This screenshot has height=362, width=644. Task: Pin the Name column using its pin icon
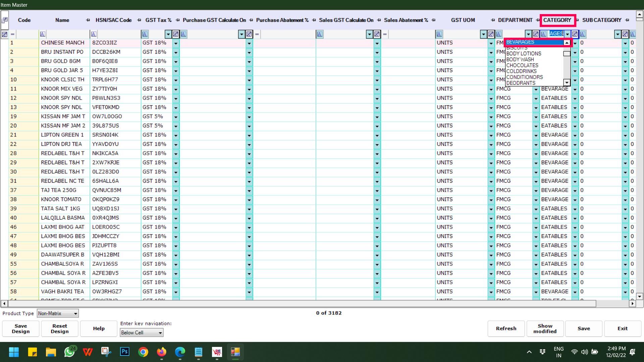click(x=88, y=20)
